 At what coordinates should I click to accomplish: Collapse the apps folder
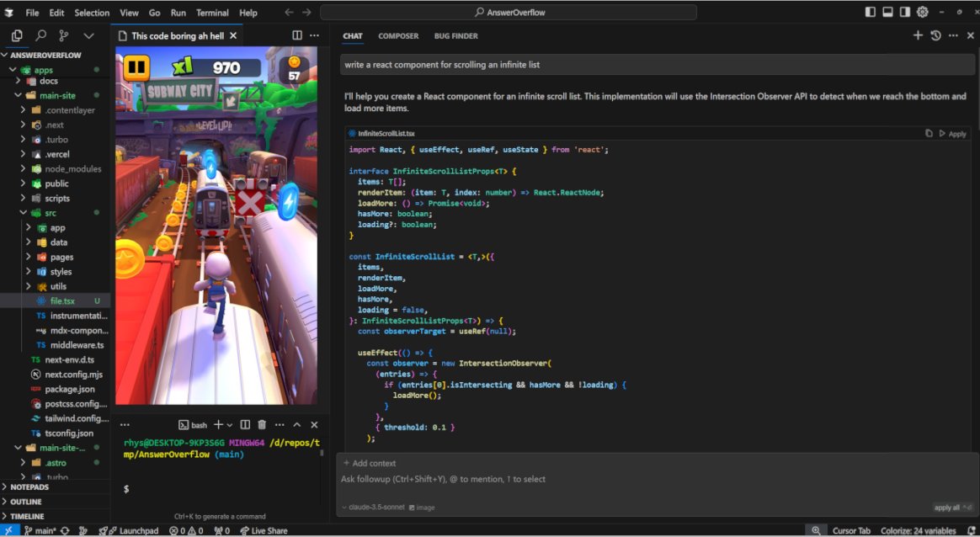click(13, 70)
